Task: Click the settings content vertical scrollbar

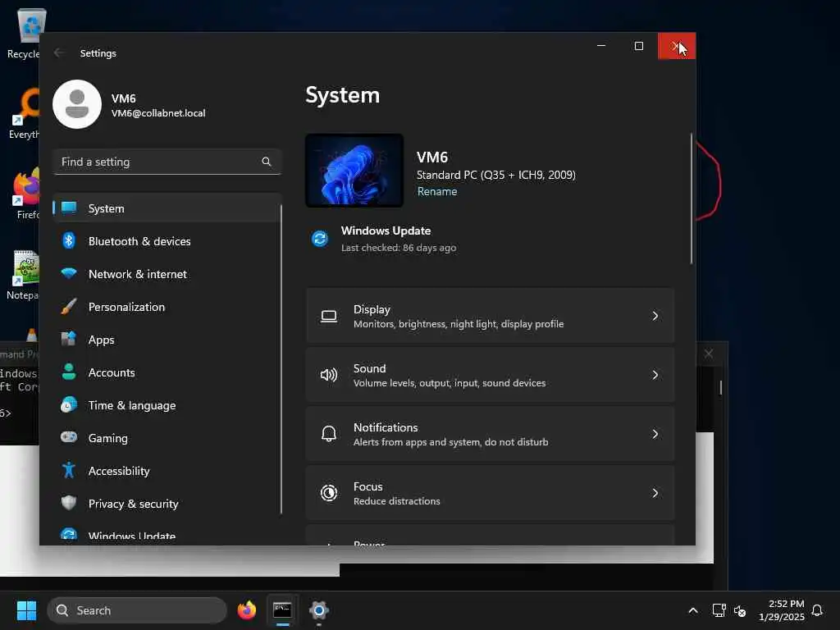Action: click(691, 199)
